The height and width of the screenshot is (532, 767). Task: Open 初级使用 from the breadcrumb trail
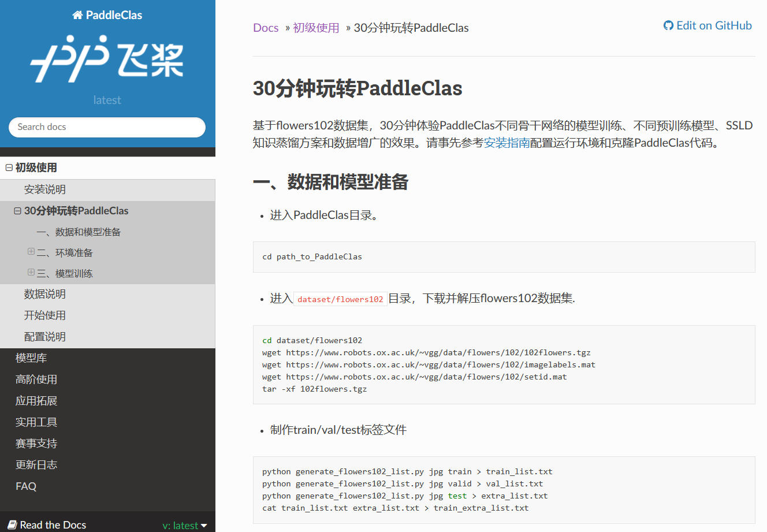317,27
